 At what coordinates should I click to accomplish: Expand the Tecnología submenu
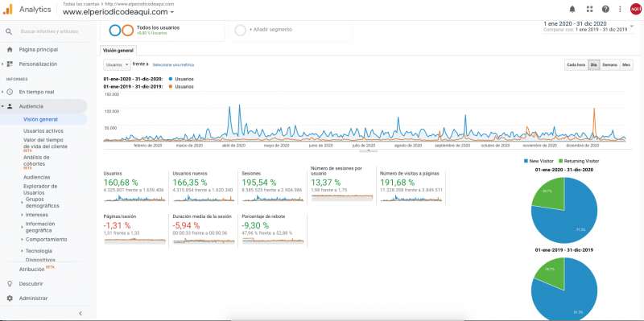tap(22, 251)
